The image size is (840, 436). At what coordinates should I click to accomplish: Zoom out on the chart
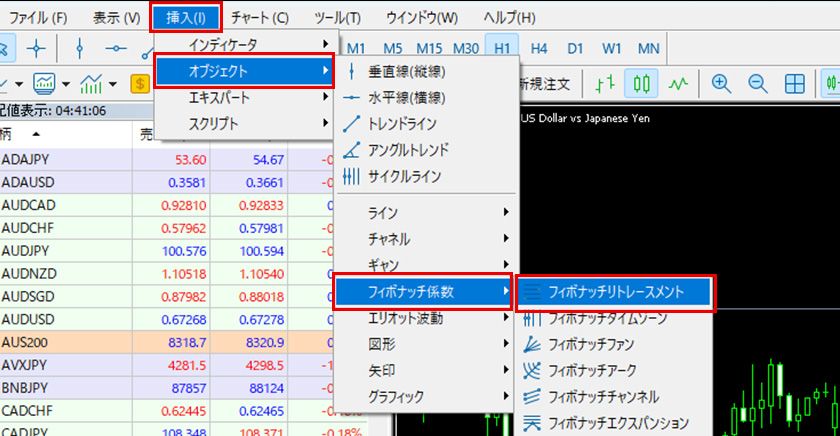[x=757, y=84]
